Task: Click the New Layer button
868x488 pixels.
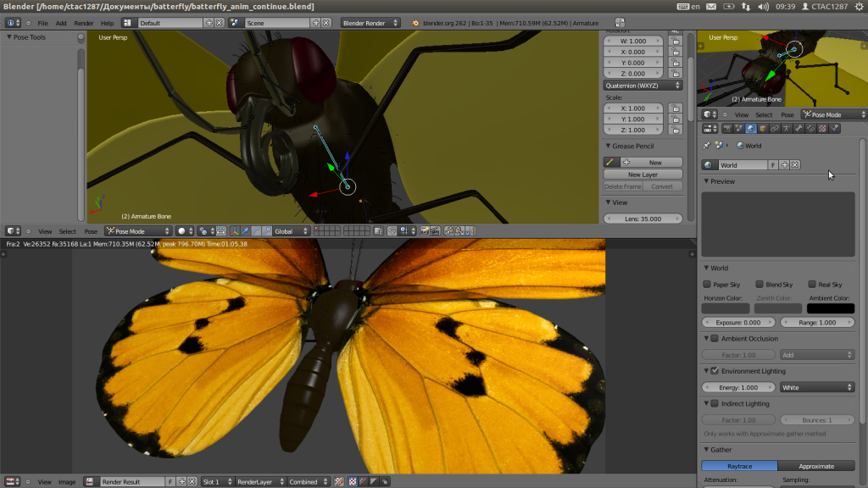Action: [643, 175]
